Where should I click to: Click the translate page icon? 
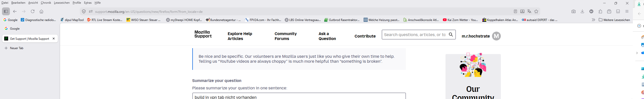click(529, 11)
